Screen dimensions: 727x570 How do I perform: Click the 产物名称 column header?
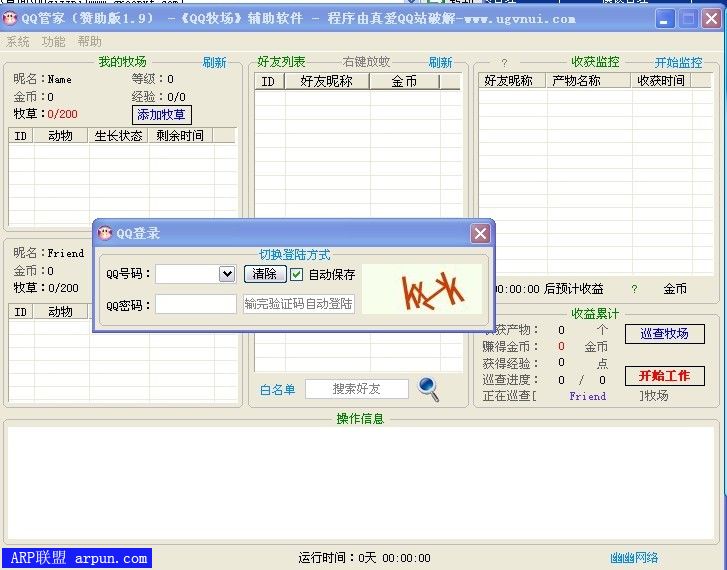point(588,81)
